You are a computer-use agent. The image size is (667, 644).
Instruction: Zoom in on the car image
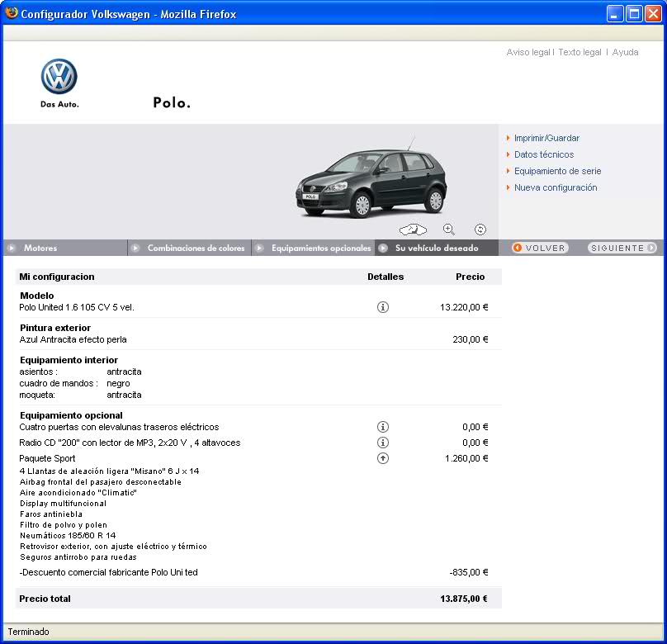(448, 230)
